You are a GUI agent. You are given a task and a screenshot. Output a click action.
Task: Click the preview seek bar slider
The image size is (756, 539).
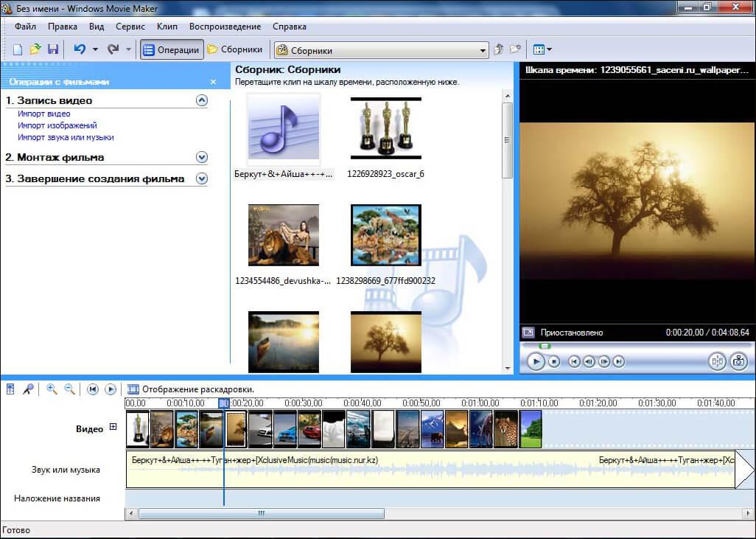[545, 346]
